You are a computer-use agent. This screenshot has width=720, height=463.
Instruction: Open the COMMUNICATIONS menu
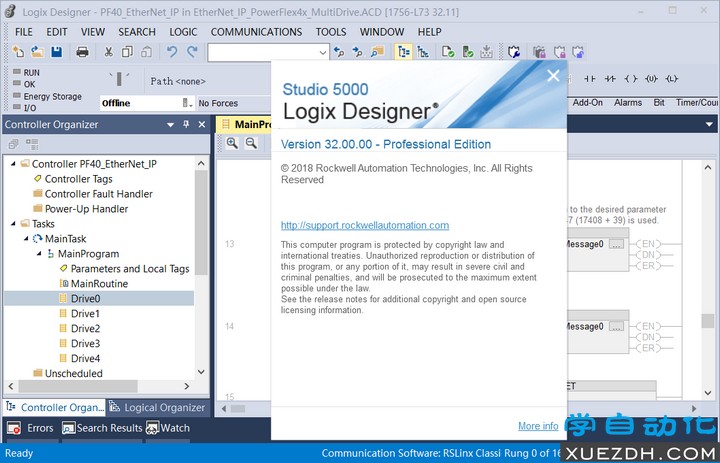256,32
